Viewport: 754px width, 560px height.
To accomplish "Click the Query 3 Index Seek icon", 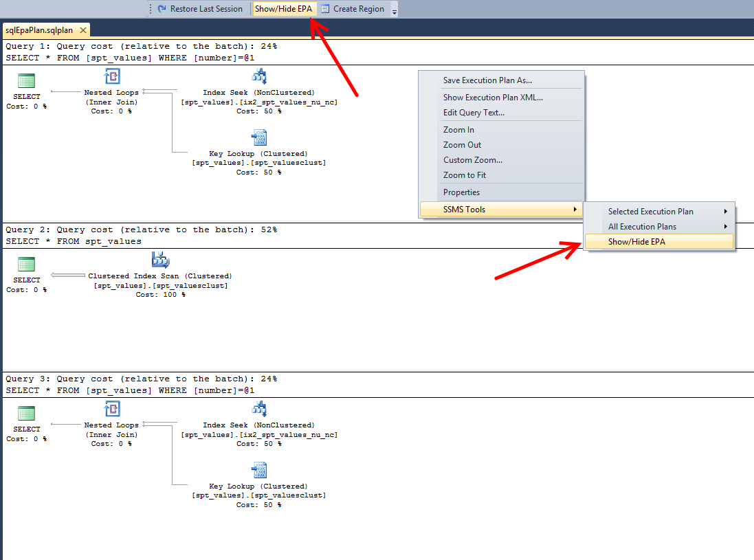I will (259, 410).
